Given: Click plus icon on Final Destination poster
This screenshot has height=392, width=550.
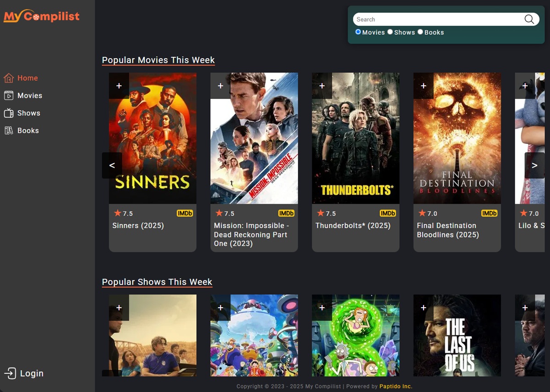Looking at the screenshot, I should (423, 86).
